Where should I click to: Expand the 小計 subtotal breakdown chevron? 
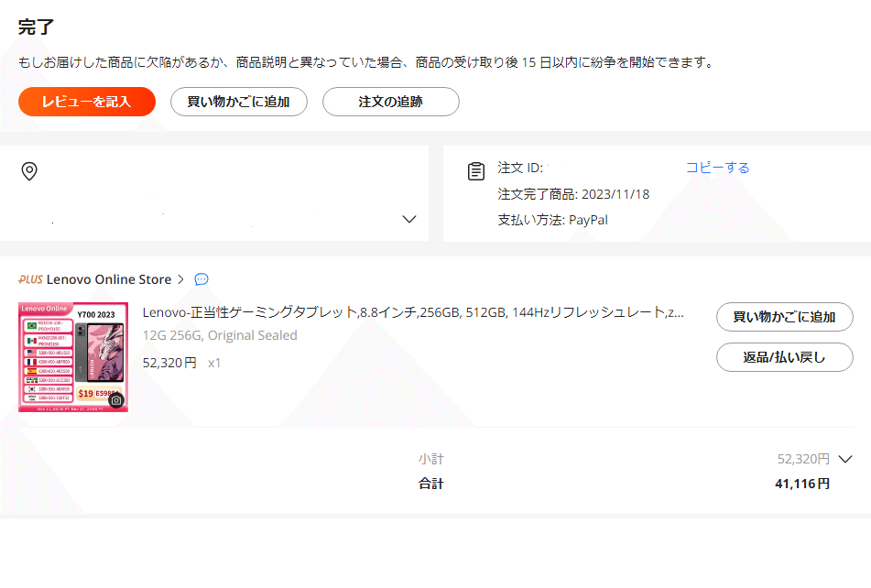pos(844,459)
